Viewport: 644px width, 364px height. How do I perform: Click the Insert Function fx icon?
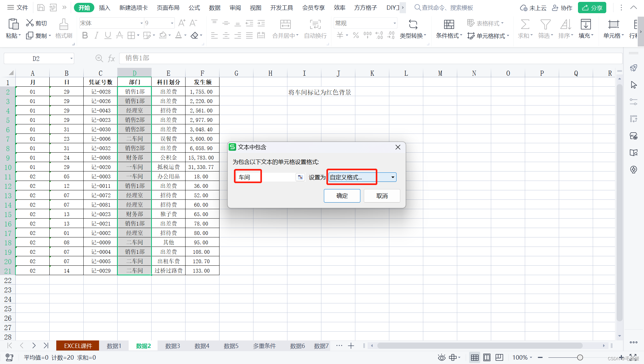[111, 58]
